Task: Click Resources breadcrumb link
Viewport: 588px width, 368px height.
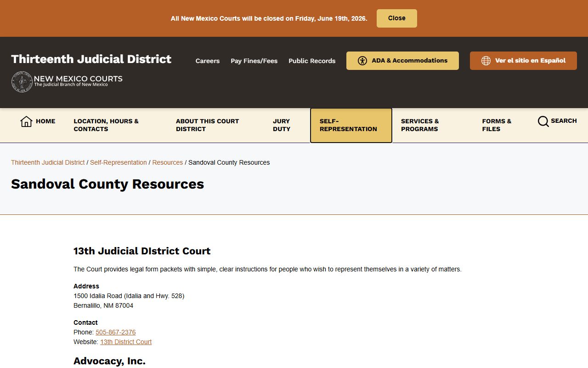Action: 168,162
